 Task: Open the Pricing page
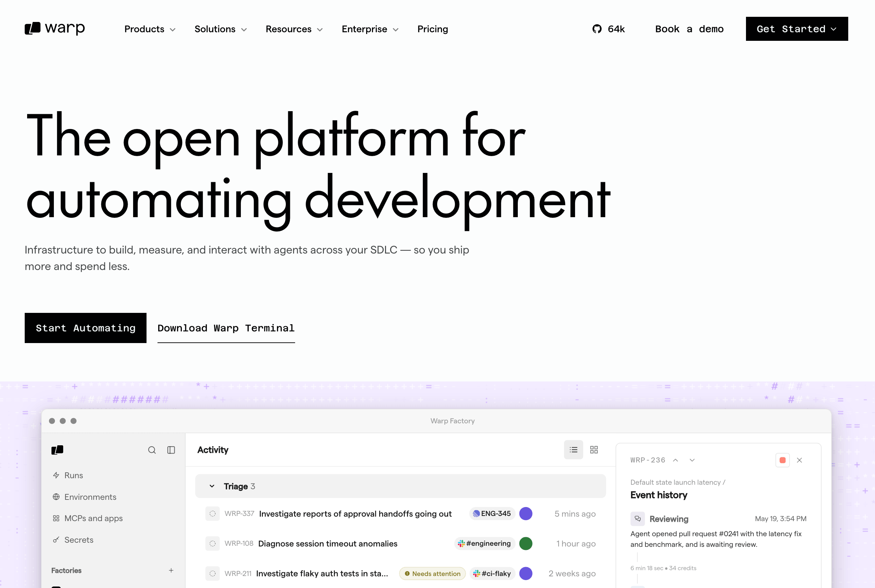(x=433, y=29)
